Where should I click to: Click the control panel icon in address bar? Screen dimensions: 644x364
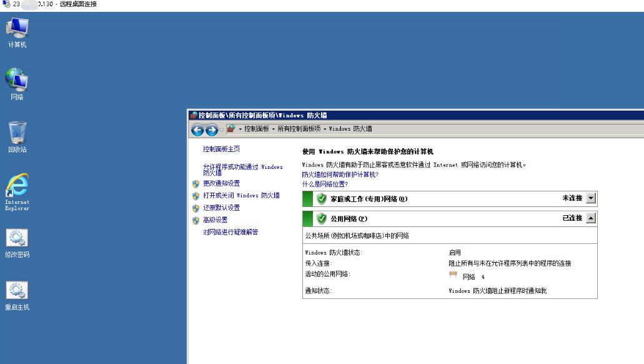coord(231,129)
